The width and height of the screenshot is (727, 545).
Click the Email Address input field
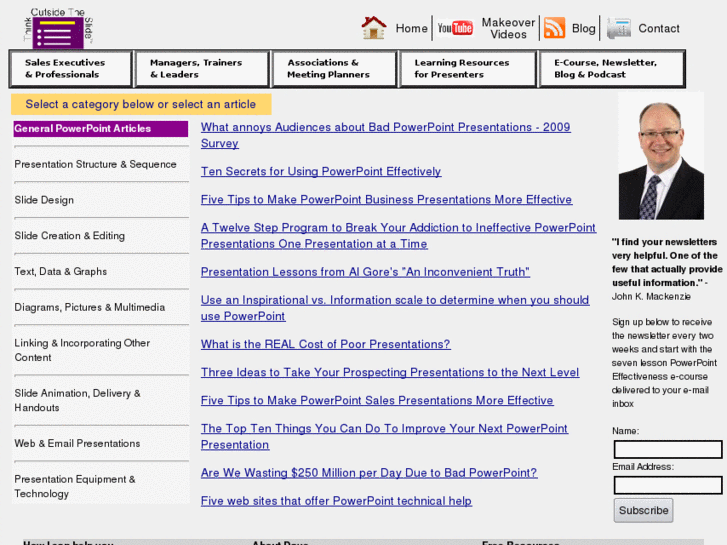click(x=668, y=485)
